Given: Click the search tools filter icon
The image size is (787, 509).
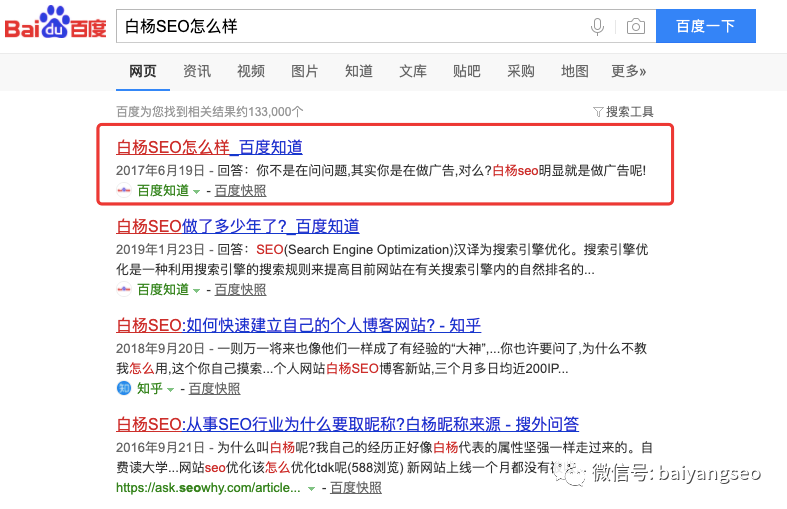Looking at the screenshot, I should (598, 111).
